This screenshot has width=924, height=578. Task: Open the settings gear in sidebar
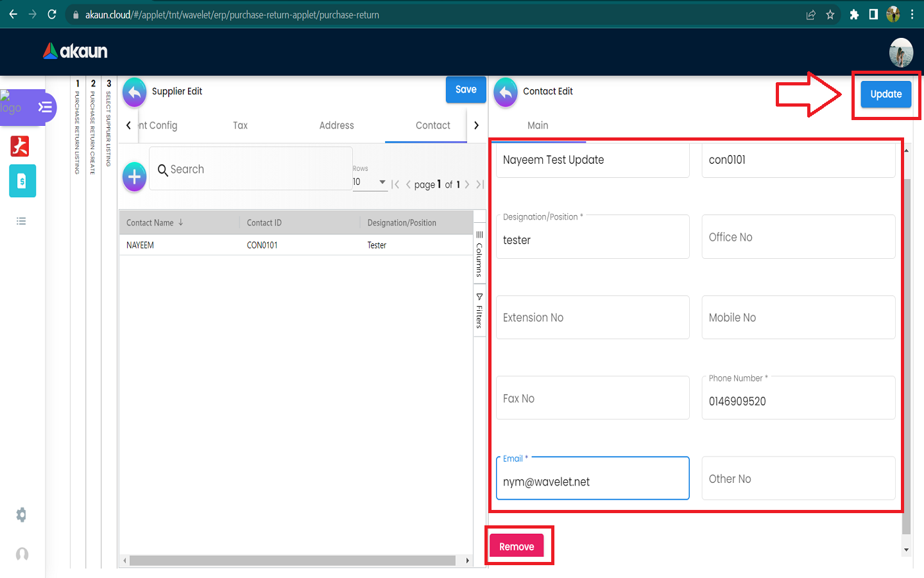(x=21, y=514)
